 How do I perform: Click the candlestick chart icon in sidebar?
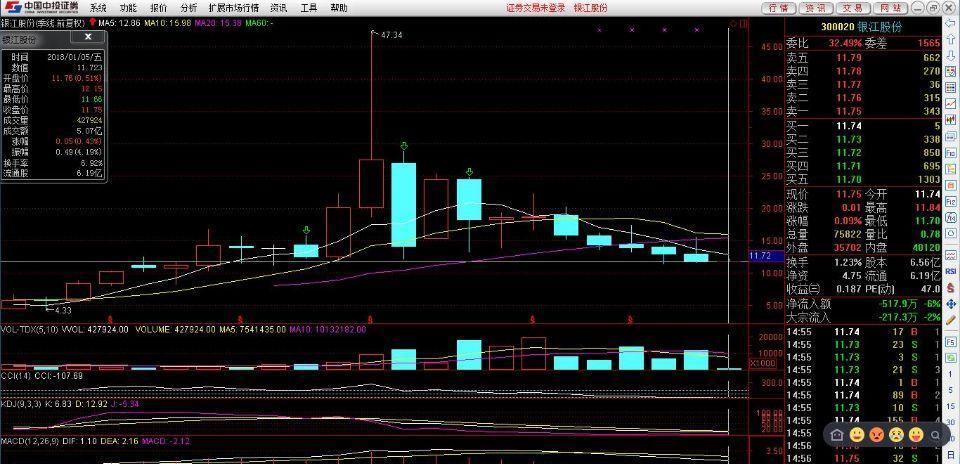click(951, 119)
